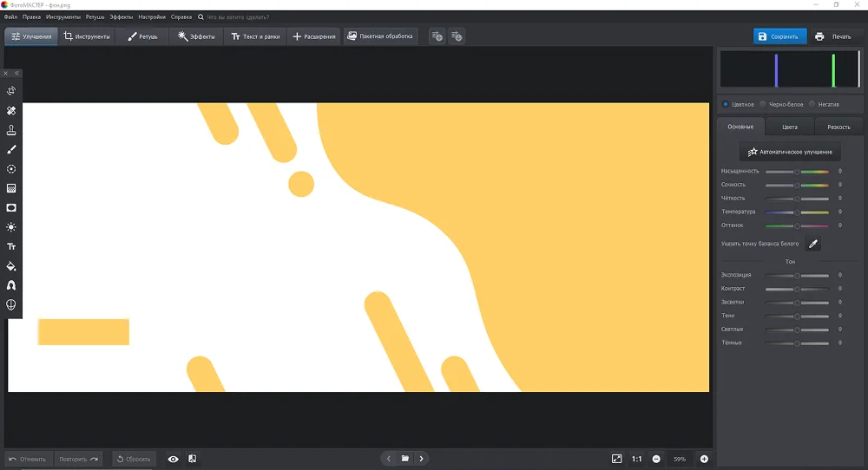This screenshot has height=470, width=868.
Task: Switch to the Резкость tab
Action: (x=838, y=127)
